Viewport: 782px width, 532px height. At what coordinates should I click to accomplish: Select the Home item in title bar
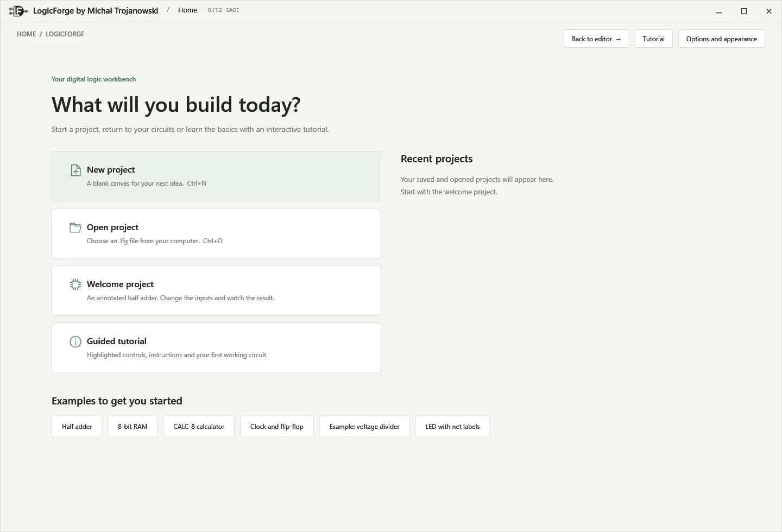[x=187, y=10]
